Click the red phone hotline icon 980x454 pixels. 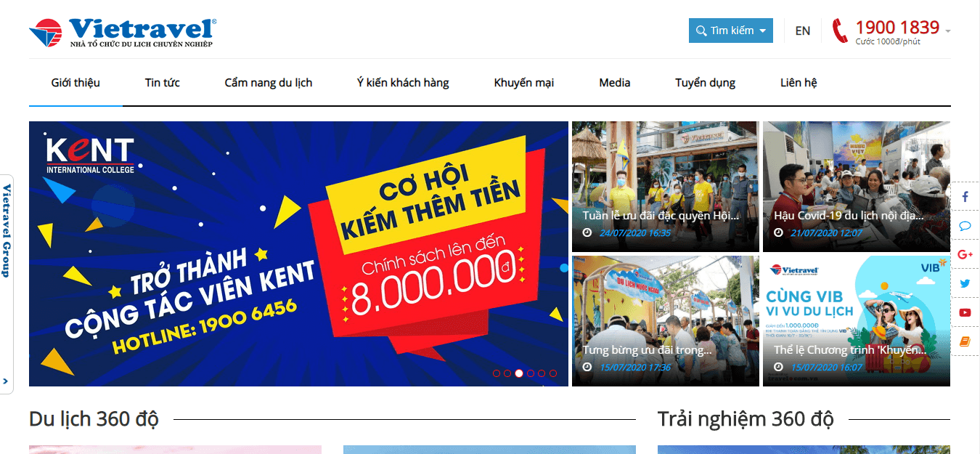(x=840, y=31)
